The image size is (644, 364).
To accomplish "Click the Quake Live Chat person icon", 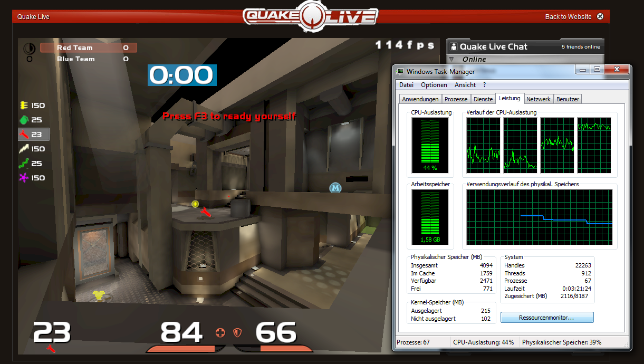I will point(454,47).
